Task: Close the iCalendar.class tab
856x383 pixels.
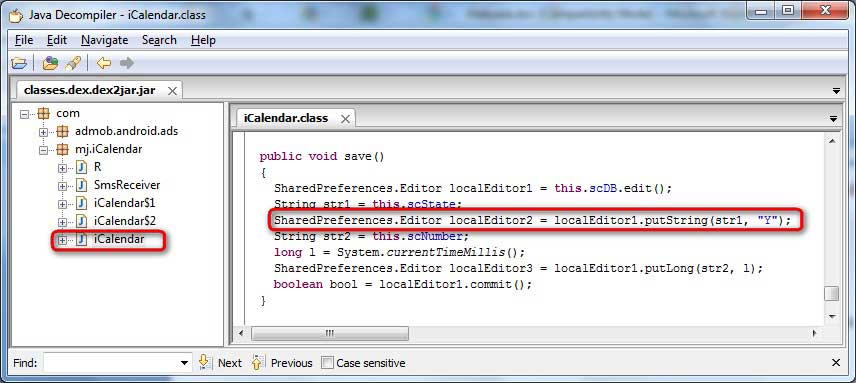Action: [345, 119]
